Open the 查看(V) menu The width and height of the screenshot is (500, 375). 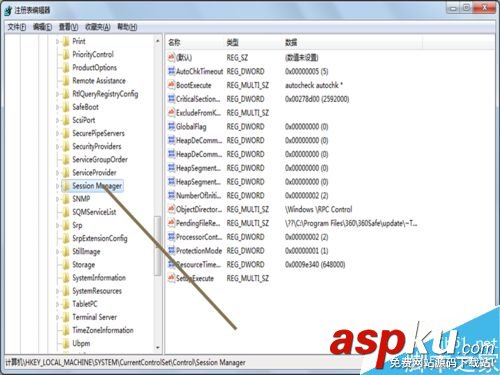(x=68, y=27)
